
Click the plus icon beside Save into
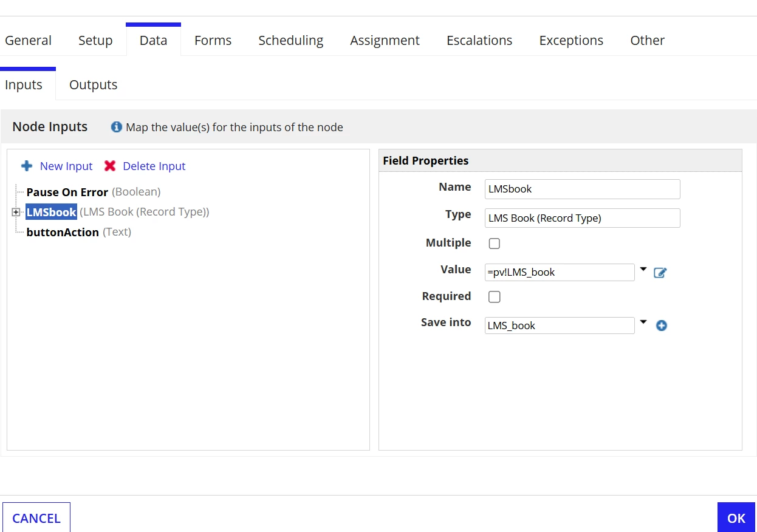[662, 326]
